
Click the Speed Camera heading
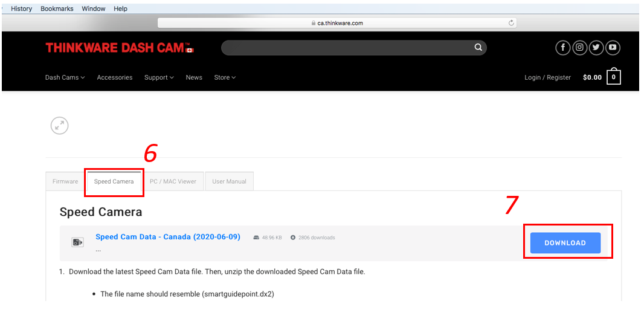click(x=101, y=212)
